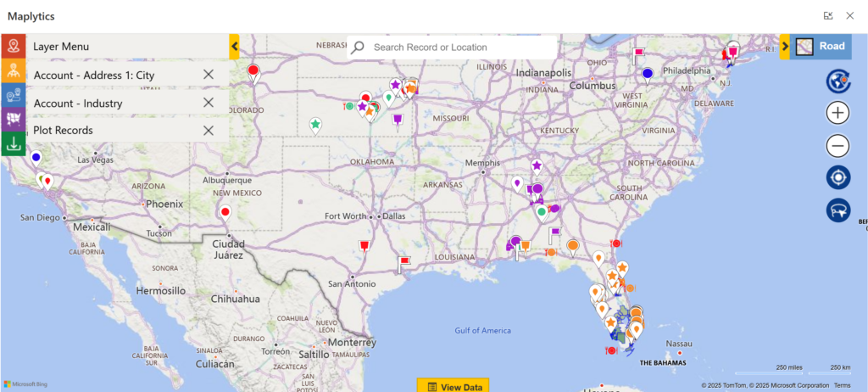
Task: Expand map style panel with yellow arrow
Action: pyautogui.click(x=785, y=47)
